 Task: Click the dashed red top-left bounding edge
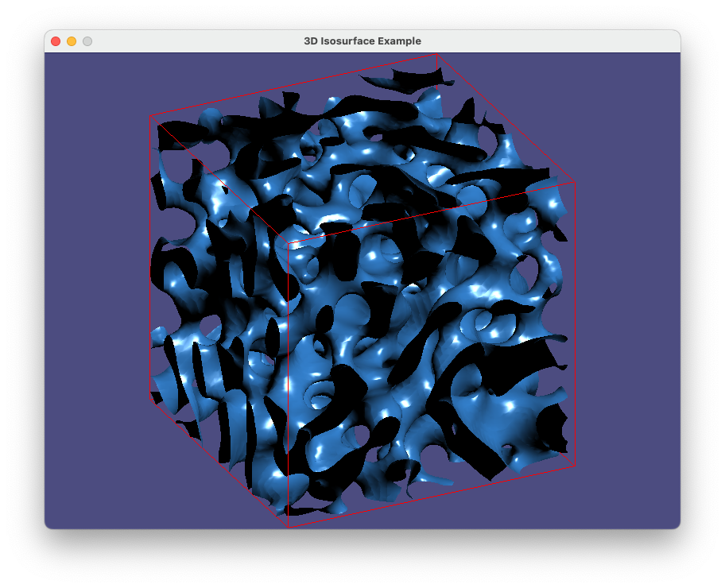pos(294,85)
